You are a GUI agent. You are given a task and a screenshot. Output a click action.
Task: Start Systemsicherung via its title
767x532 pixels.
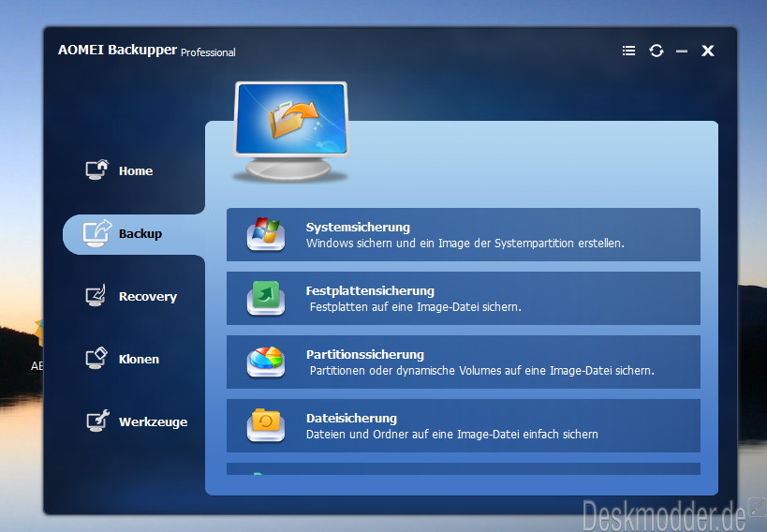pyautogui.click(x=358, y=227)
